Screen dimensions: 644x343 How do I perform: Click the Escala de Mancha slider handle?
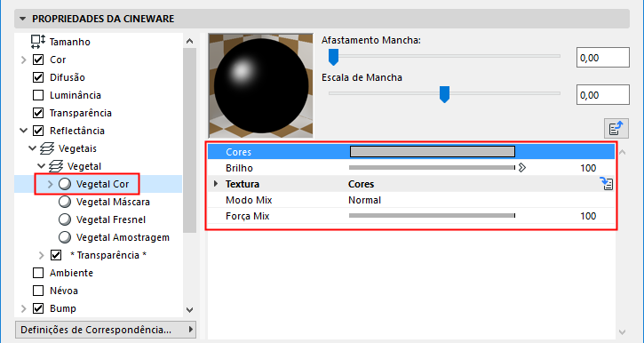pos(444,94)
